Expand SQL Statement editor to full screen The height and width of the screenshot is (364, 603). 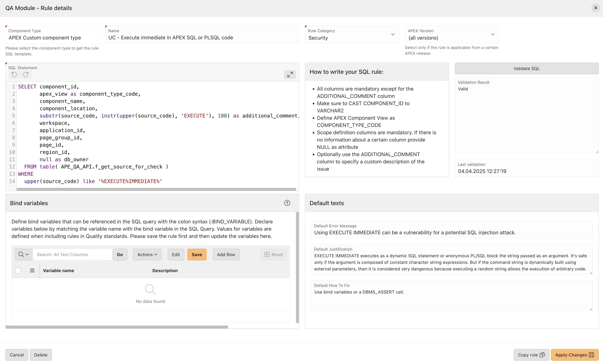[290, 74]
